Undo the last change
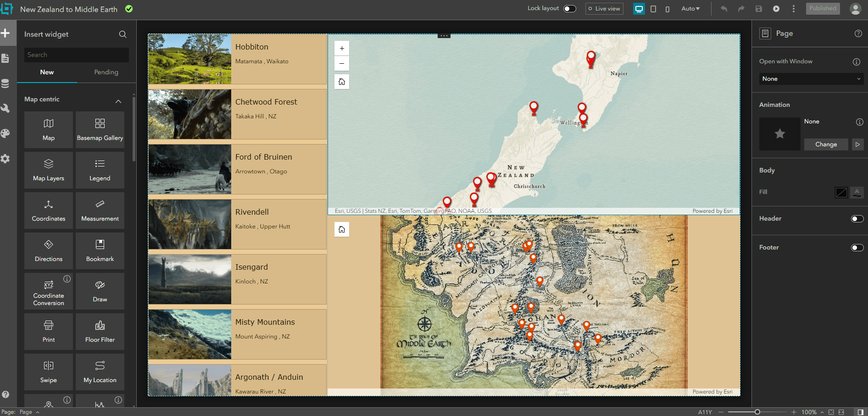868x416 pixels. point(724,9)
